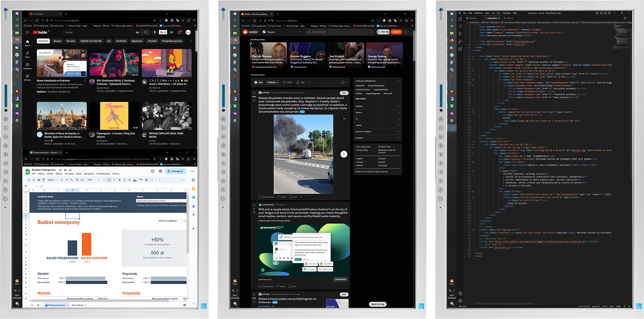This screenshot has height=319, width=644.
Task: Click See more under Popular Communities
Action: [361, 99]
